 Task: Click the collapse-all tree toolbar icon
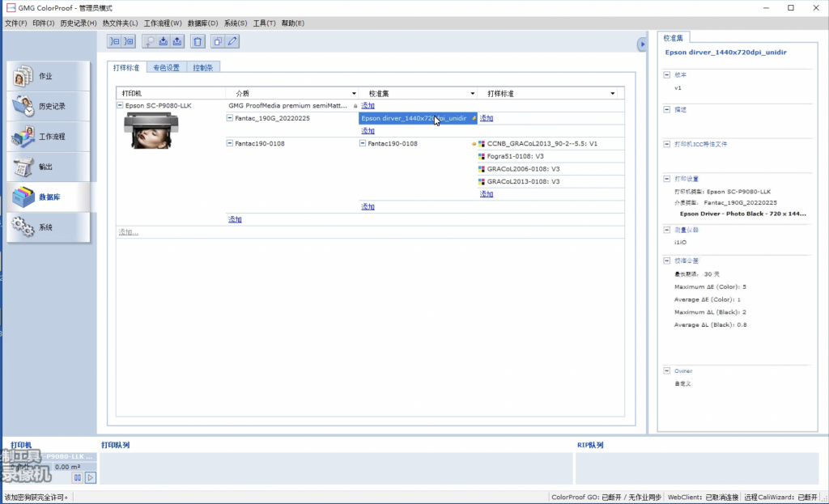click(x=115, y=41)
